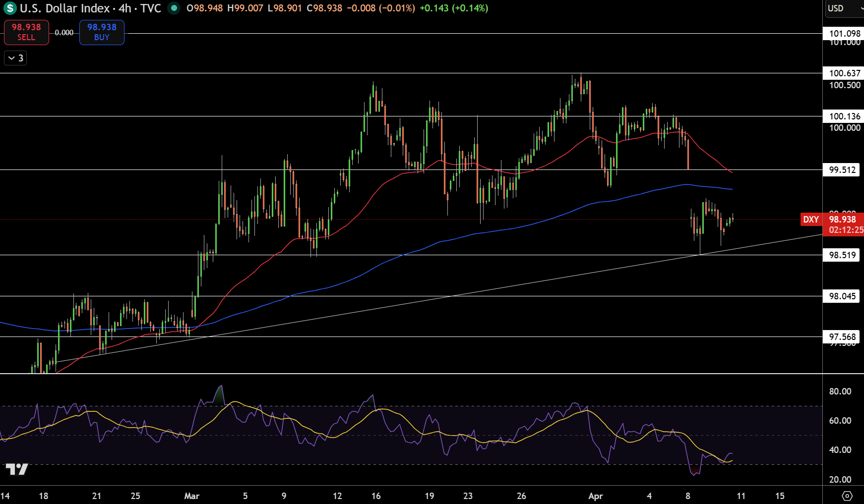Select the 100.637 resistance price label

pos(844,73)
